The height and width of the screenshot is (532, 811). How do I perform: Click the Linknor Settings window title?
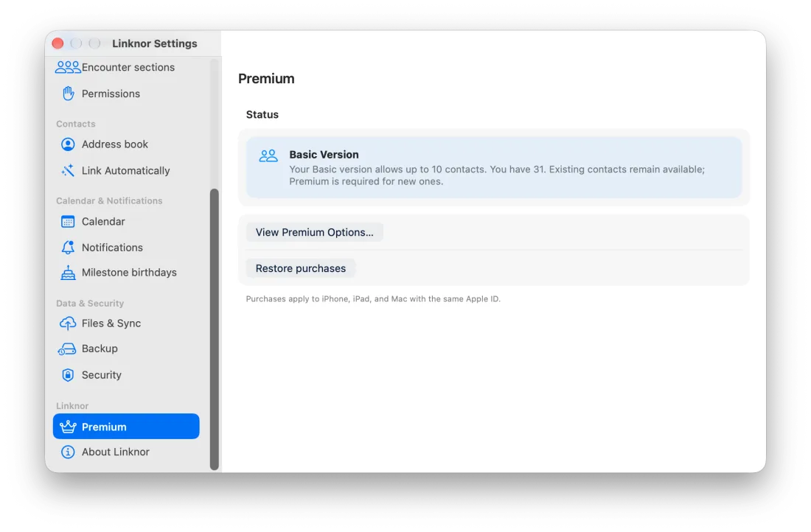point(155,43)
